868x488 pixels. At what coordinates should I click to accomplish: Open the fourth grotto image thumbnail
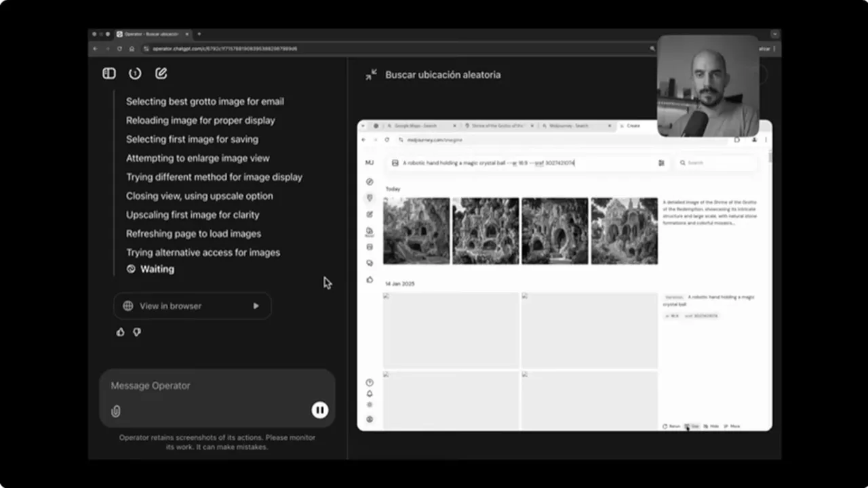[625, 231]
